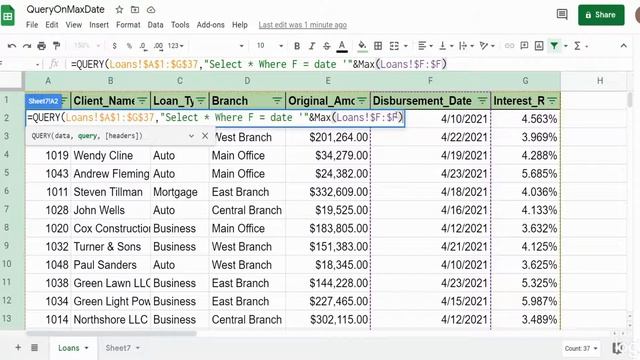Screen dimensions: 640x360
Task: Click the Insert comment icon
Action: coord(524,46)
